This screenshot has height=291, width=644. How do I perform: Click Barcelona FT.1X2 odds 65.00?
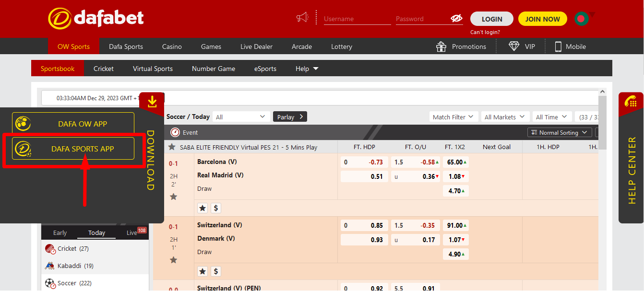456,162
